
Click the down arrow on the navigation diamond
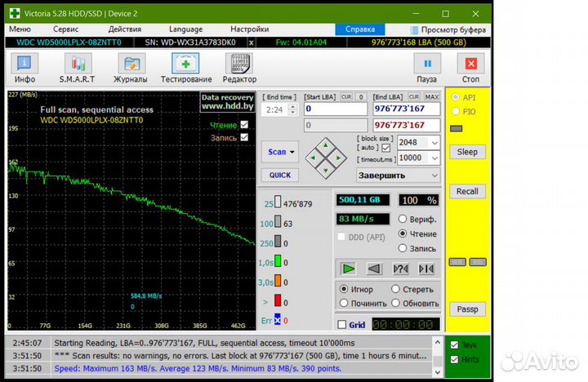pos(326,171)
